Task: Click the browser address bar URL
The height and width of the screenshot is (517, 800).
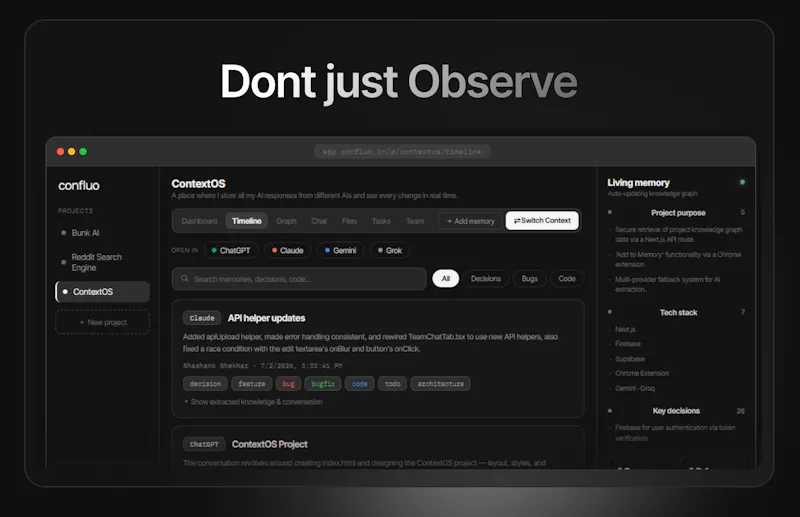Action: pyautogui.click(x=402, y=152)
